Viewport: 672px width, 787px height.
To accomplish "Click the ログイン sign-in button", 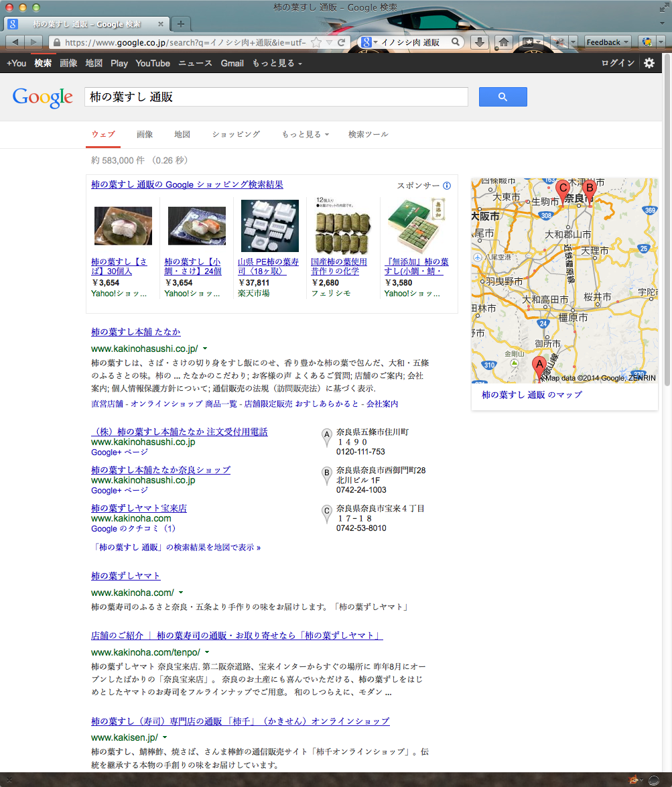I will [x=618, y=63].
